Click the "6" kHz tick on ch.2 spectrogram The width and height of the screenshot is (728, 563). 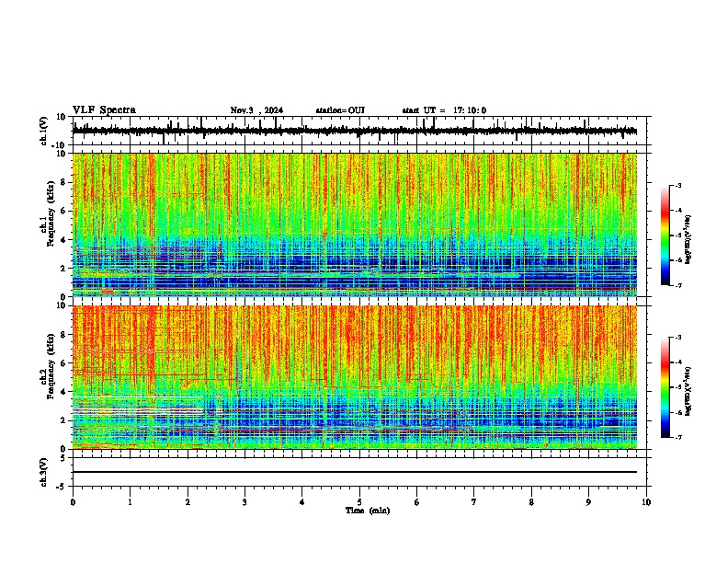tap(64, 363)
